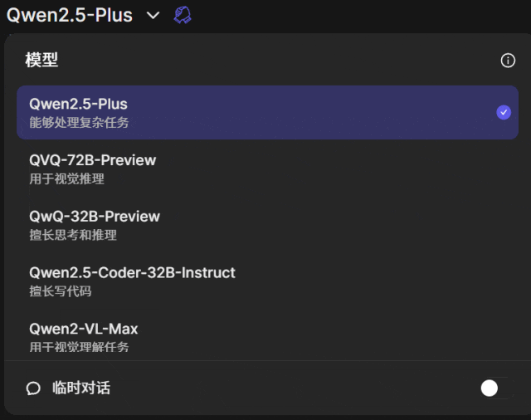
Task: Select the highlighted Qwen2.5-Plus list entry
Action: coord(249,112)
